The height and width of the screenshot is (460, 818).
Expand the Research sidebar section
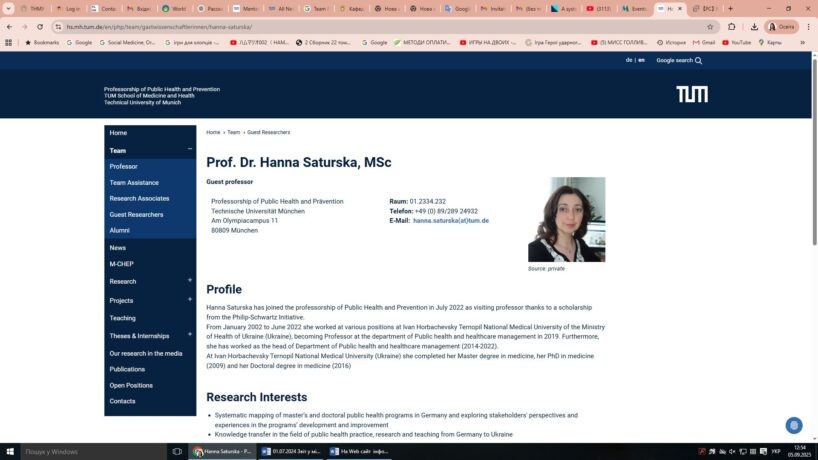coord(190,281)
